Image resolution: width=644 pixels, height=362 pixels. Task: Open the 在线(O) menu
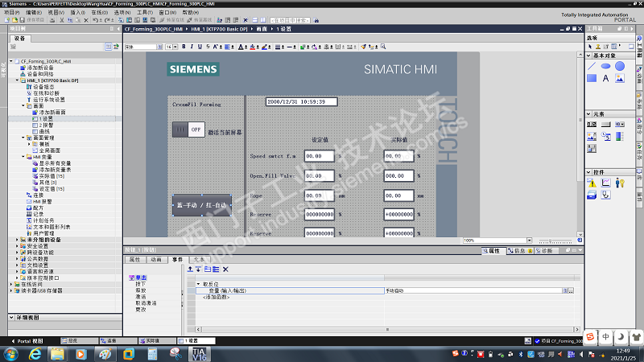(x=99, y=12)
